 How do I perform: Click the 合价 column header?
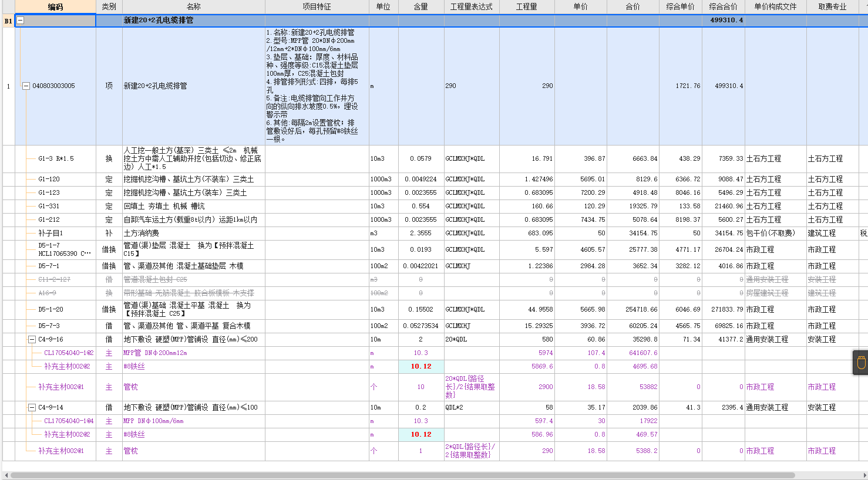point(633,7)
